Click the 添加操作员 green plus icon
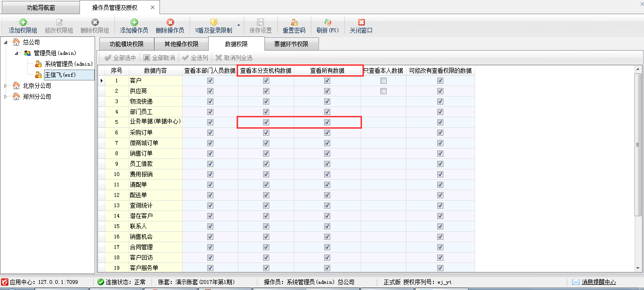The height and width of the screenshot is (290, 644). point(134,22)
